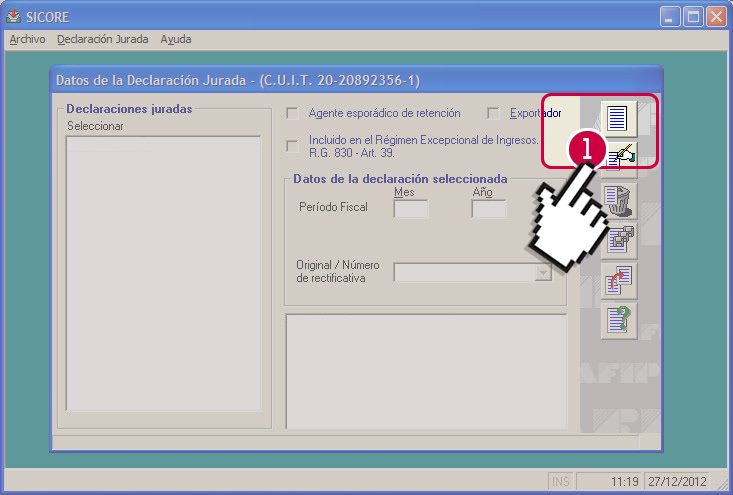The image size is (733, 495).
Task: Minimize the SICORE window
Action: [670, 17]
